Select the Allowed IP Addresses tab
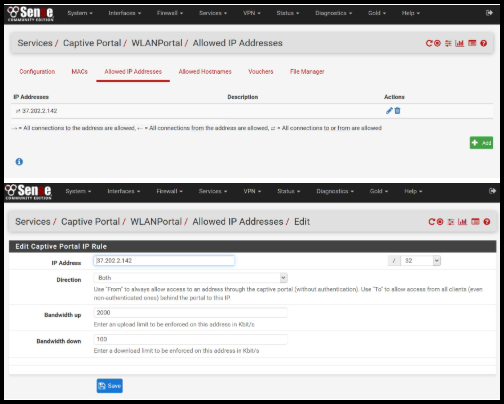Viewport: 504px width, 404px height. coord(133,72)
